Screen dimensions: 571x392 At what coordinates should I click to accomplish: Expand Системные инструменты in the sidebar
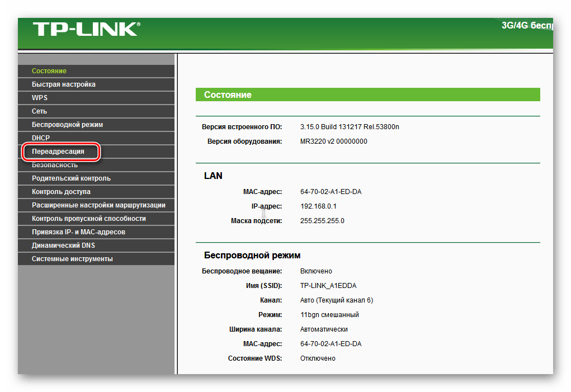point(72,259)
